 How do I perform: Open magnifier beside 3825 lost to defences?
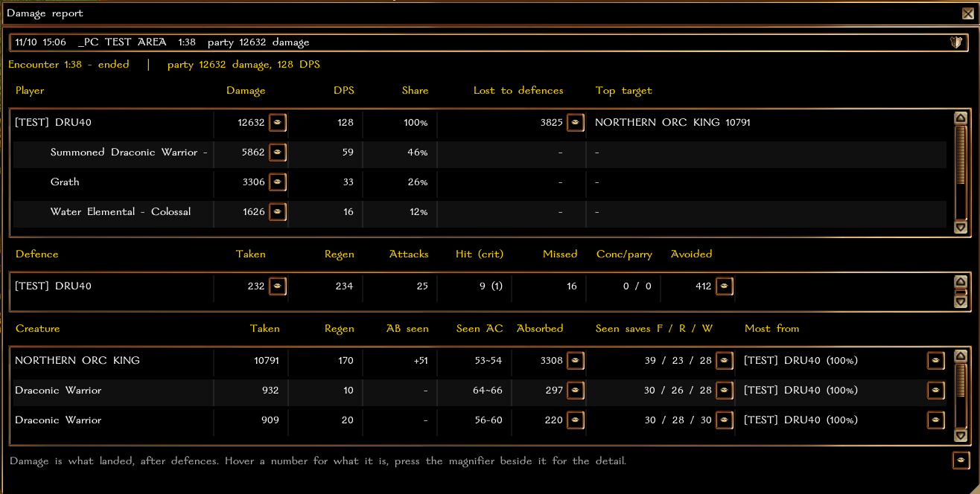click(576, 122)
